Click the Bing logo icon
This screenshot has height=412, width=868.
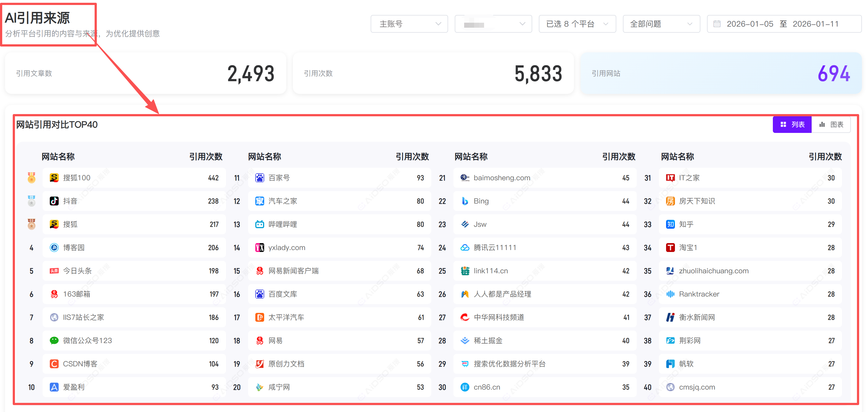coord(465,201)
